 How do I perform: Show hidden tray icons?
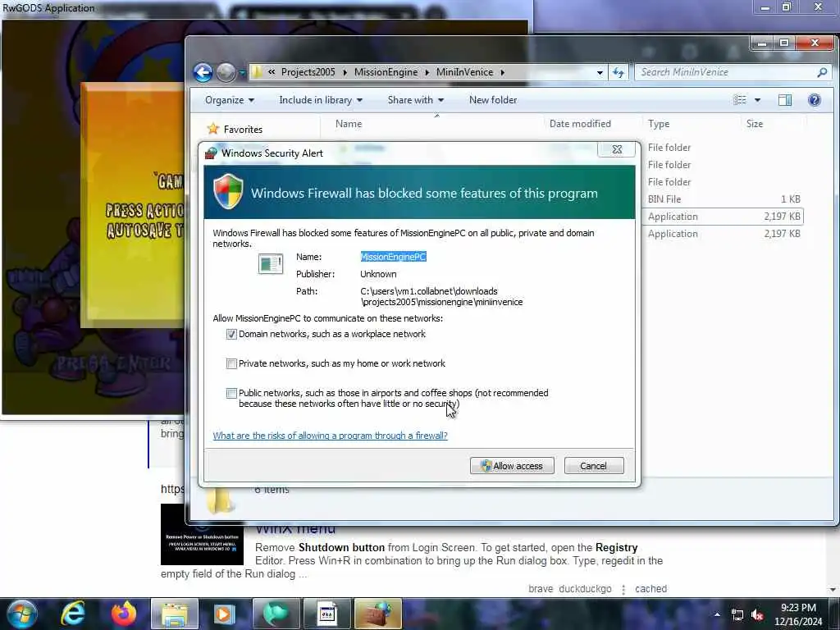point(717,614)
